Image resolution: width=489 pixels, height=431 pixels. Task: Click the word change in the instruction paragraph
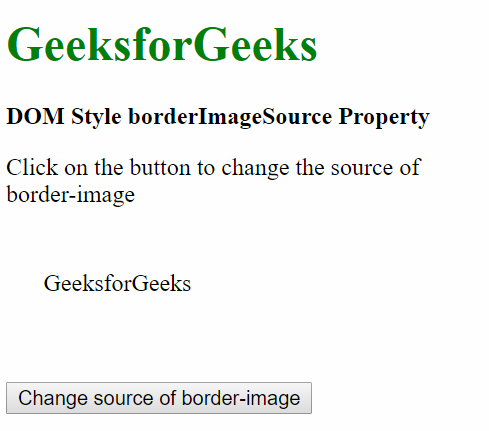[255, 168]
